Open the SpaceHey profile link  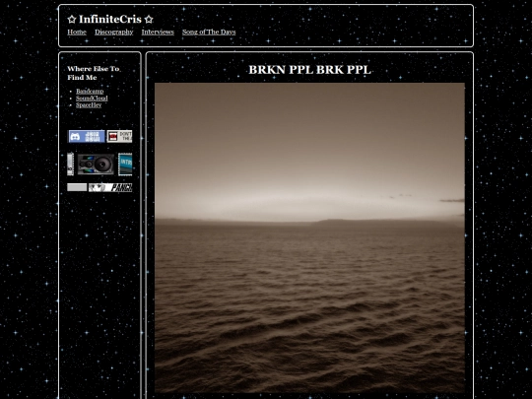89,105
